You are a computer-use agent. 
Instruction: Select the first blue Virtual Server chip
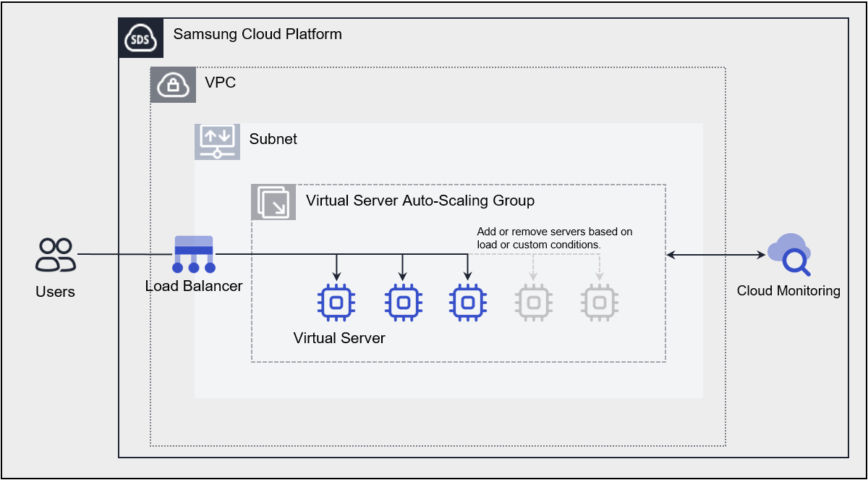coord(335,303)
